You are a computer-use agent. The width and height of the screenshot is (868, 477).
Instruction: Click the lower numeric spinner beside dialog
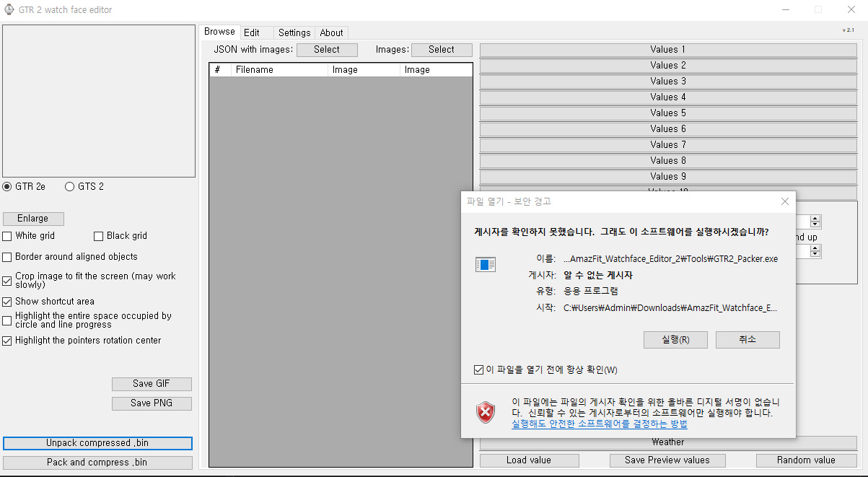[x=815, y=251]
